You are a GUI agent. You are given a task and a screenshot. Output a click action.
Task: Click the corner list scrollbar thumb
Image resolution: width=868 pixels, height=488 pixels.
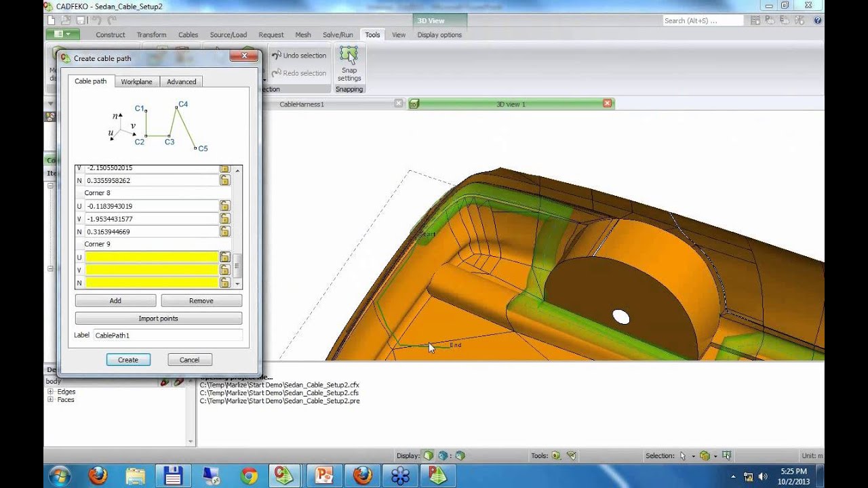tap(237, 265)
